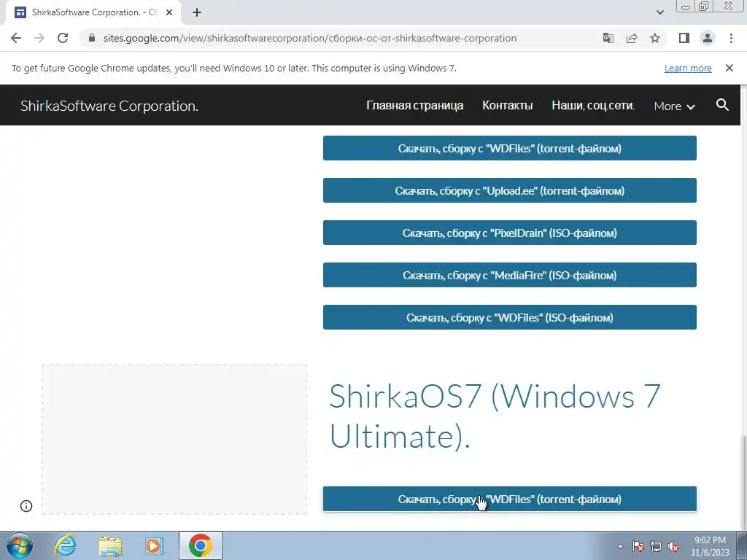Image resolution: width=747 pixels, height=560 pixels.
Task: Open Наши, соц.сети. menu item
Action: pyautogui.click(x=593, y=105)
